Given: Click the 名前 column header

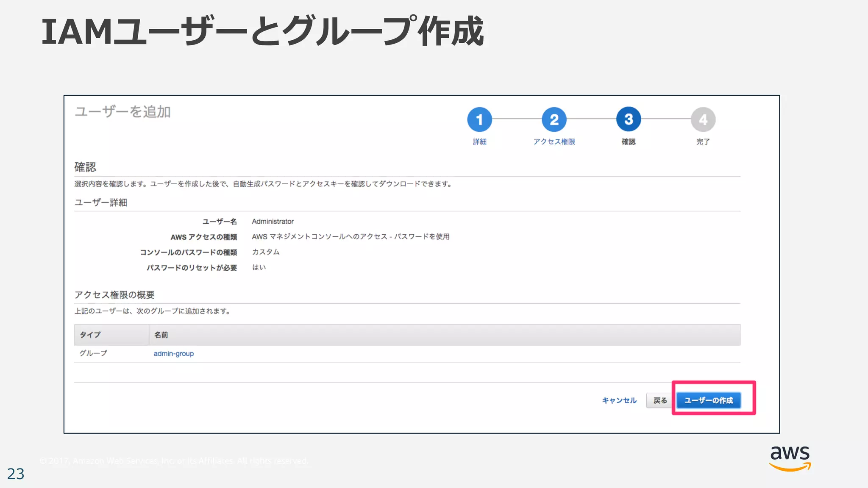Looking at the screenshot, I should [161, 335].
